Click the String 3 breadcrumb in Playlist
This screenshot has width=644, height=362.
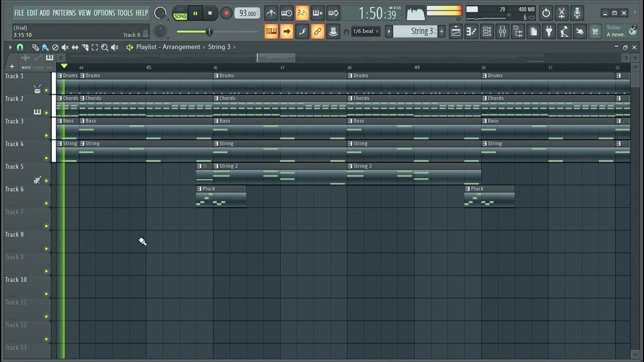click(x=219, y=47)
